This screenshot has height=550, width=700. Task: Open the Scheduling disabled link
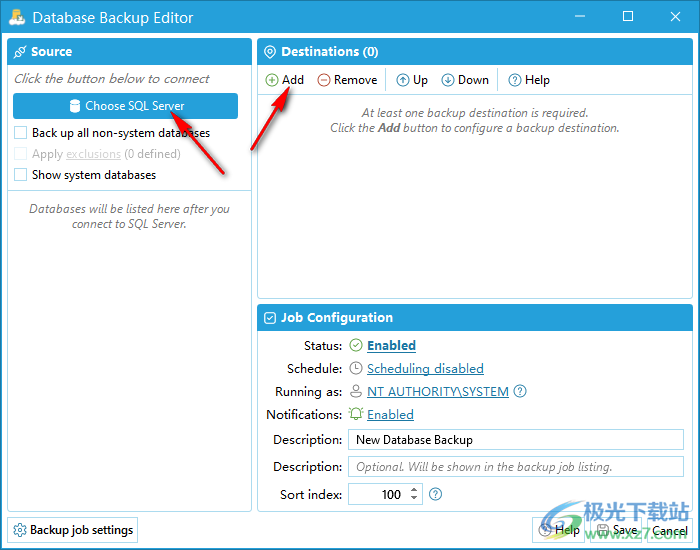click(425, 369)
